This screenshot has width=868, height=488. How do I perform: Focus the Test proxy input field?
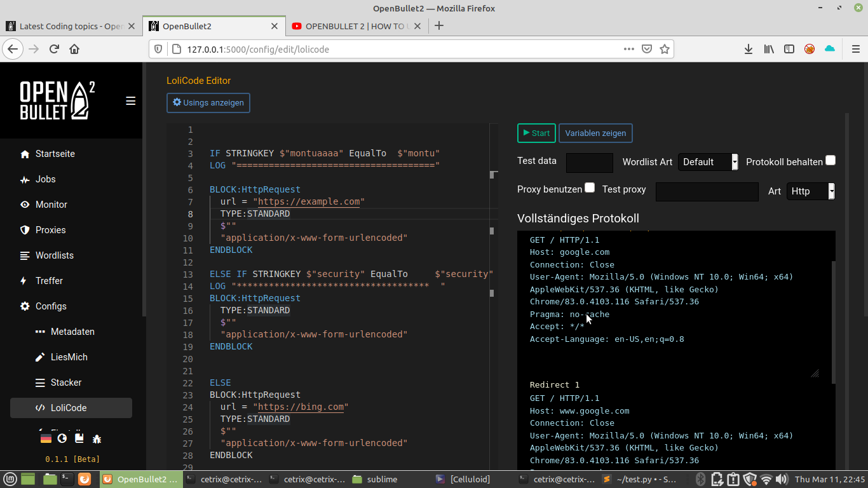[707, 192]
